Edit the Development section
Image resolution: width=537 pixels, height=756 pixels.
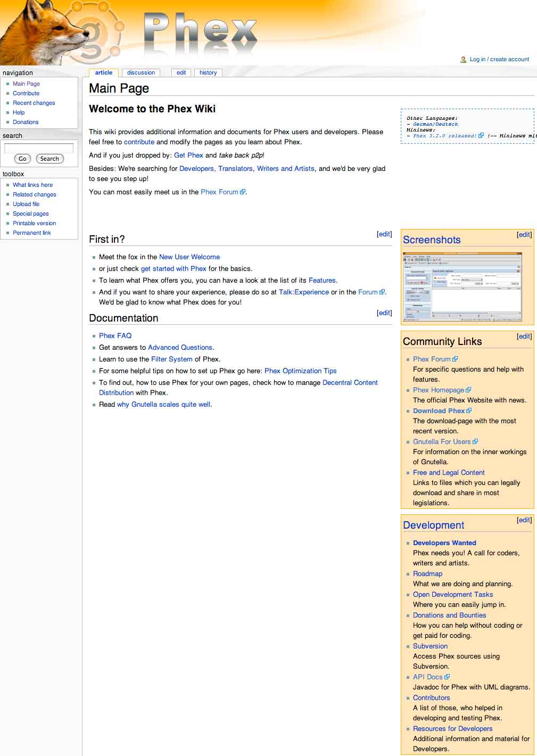pyautogui.click(x=524, y=520)
